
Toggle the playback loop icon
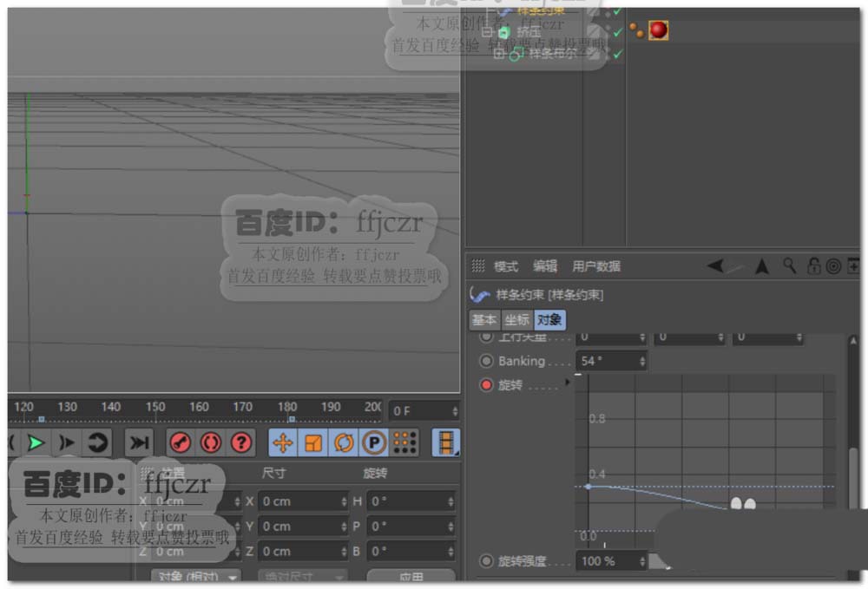coord(97,443)
